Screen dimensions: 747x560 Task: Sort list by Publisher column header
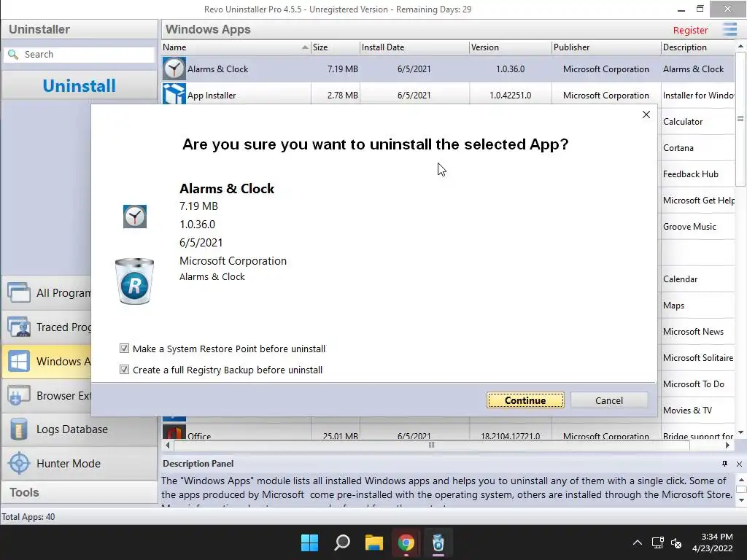tap(606, 47)
